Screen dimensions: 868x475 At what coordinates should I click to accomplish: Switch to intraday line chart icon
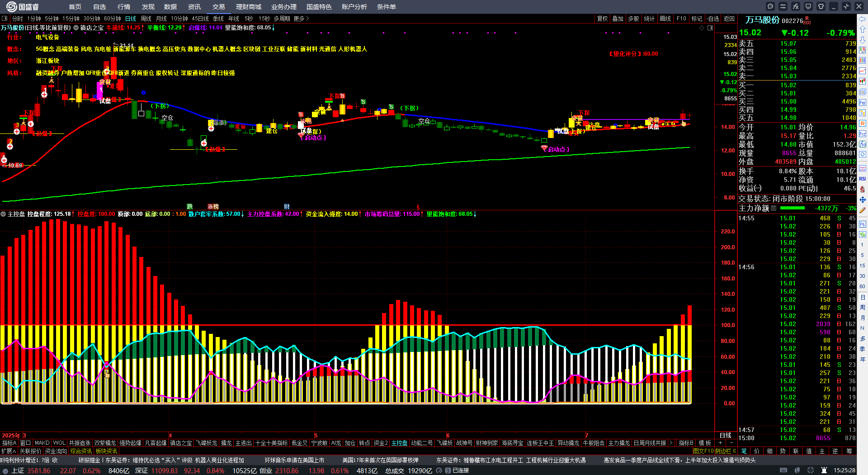[x=863, y=71]
